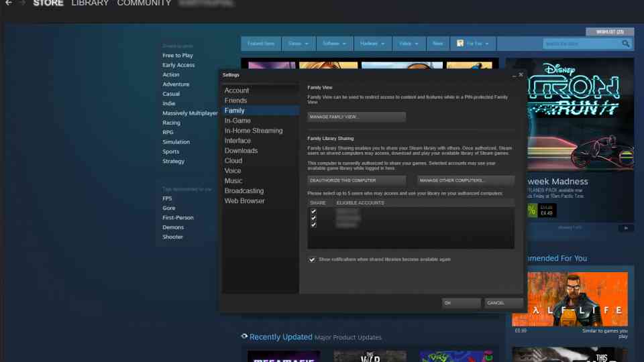Go back with the left arrow

click(x=9, y=3)
